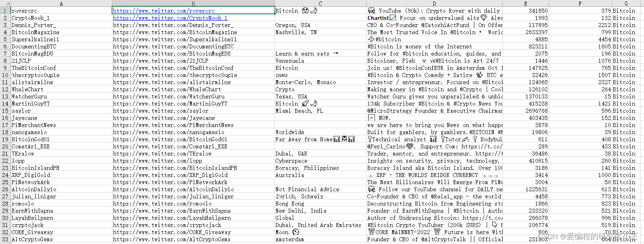
Task: Select follower count 1370133
Action: click(x=526, y=96)
